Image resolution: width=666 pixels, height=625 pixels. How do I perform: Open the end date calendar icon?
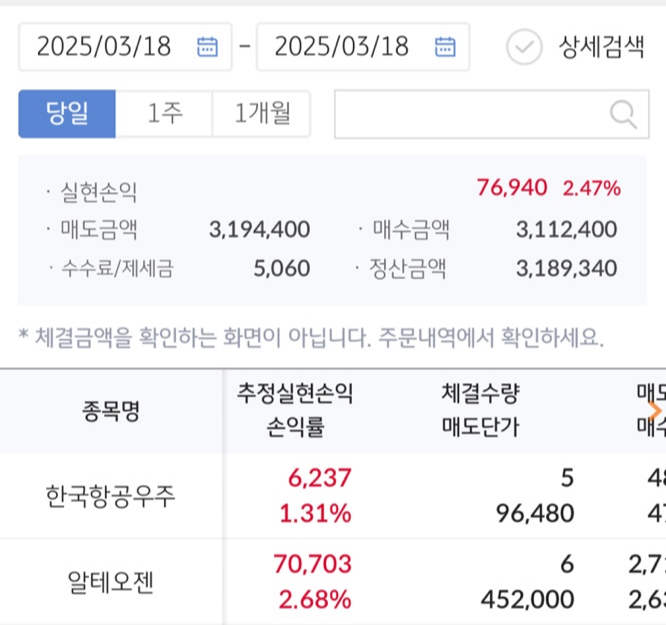coord(445,46)
